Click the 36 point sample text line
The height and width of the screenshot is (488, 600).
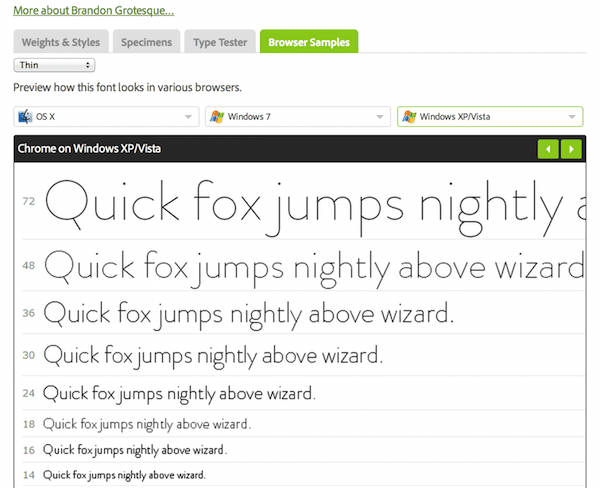point(249,315)
